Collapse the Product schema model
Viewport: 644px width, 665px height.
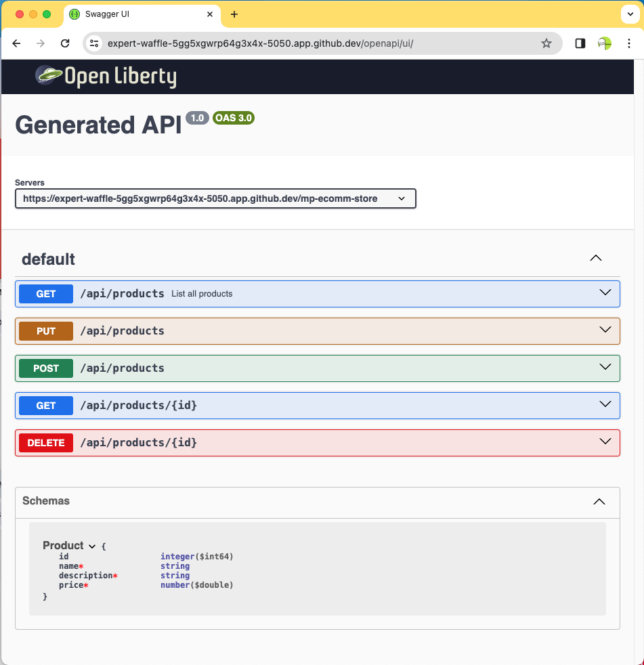[x=92, y=546]
